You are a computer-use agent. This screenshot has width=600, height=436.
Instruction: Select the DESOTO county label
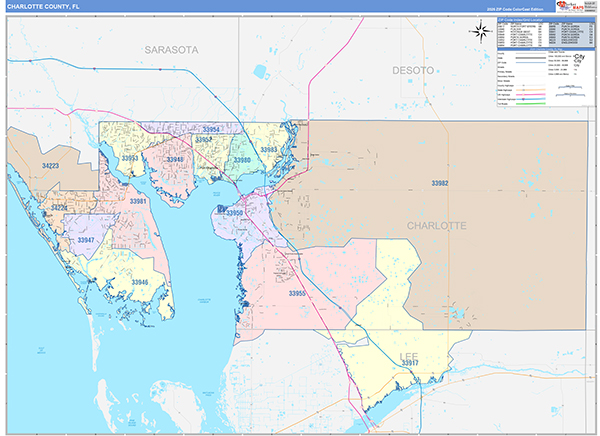(413, 70)
